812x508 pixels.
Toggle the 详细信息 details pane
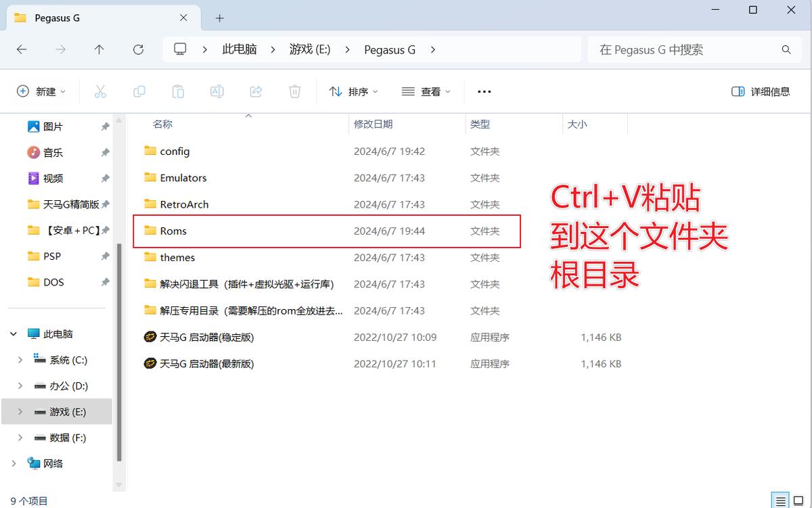[x=761, y=91]
